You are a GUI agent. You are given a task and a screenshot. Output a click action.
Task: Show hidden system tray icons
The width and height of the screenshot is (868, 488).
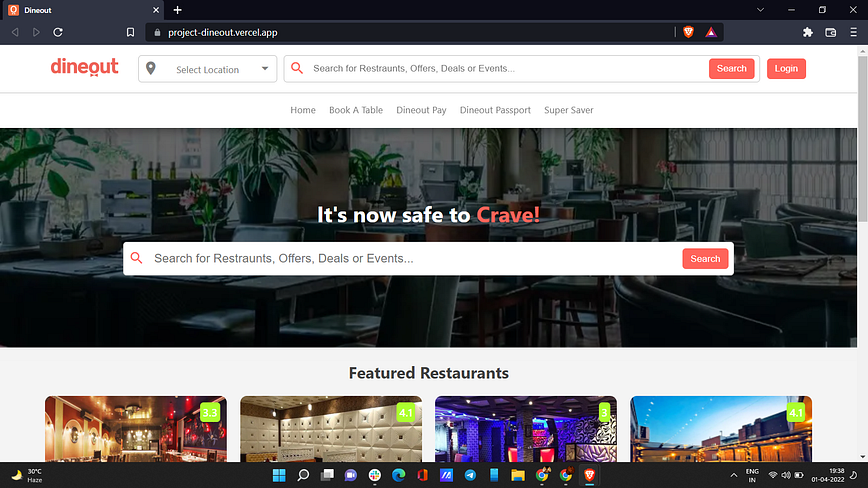pos(733,475)
